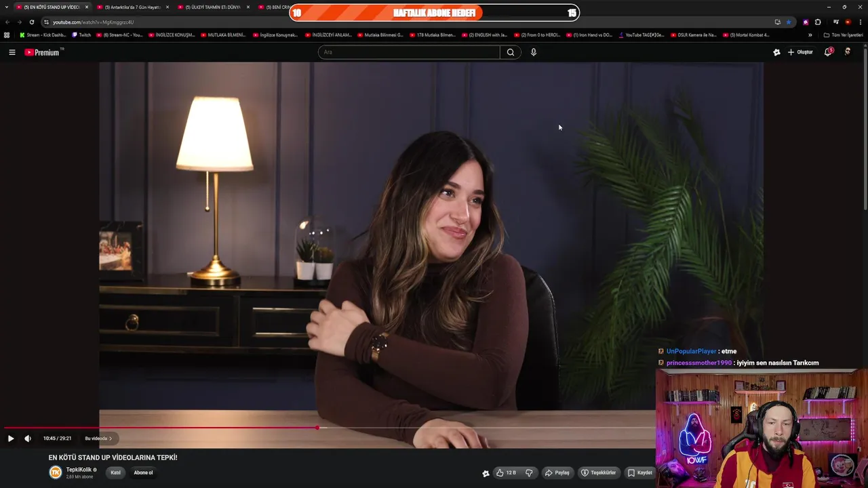Open YouTube notifications bell
Image resolution: width=868 pixels, height=488 pixels.
tap(828, 52)
